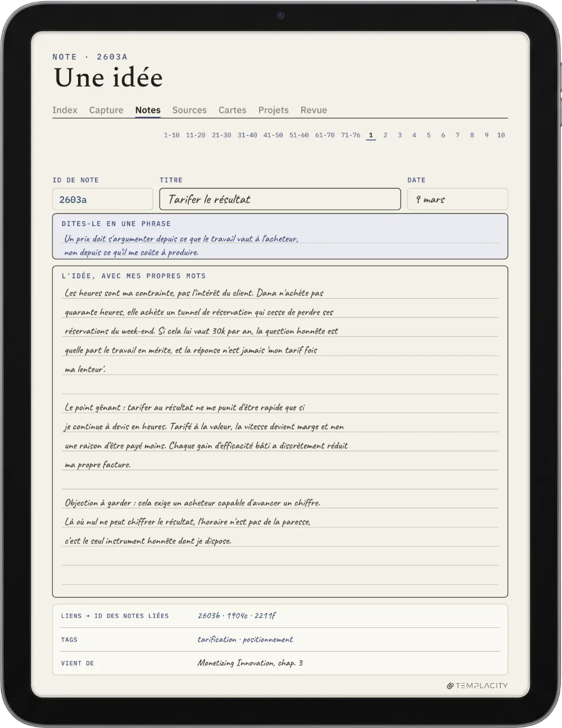
Task: Click line 'Les heures sont ma contrainte'
Action: [194, 293]
